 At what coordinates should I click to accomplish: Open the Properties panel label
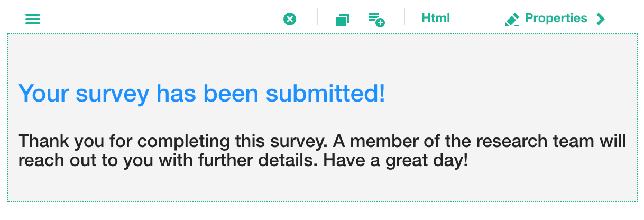[x=556, y=18]
